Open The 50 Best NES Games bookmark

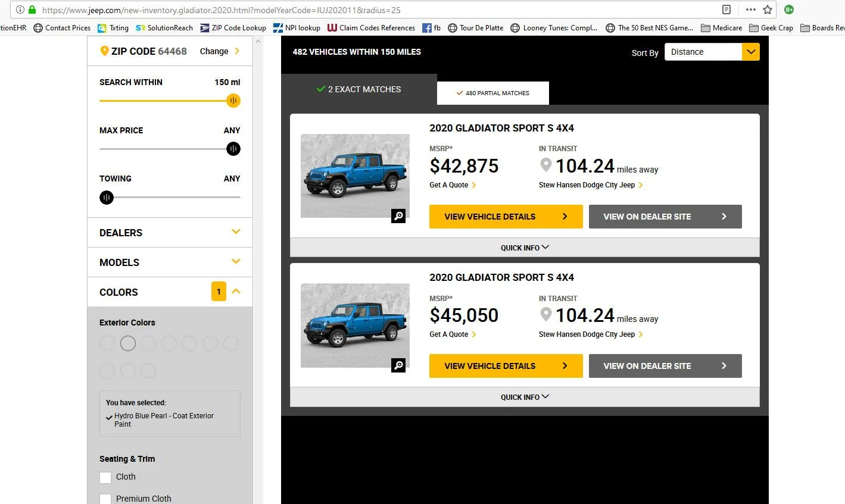(649, 27)
